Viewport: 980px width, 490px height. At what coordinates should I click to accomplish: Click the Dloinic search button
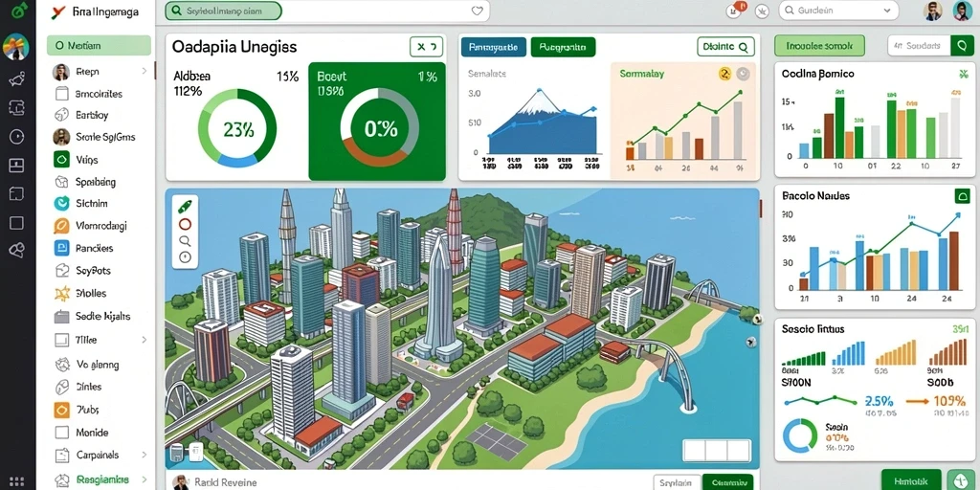tap(725, 46)
